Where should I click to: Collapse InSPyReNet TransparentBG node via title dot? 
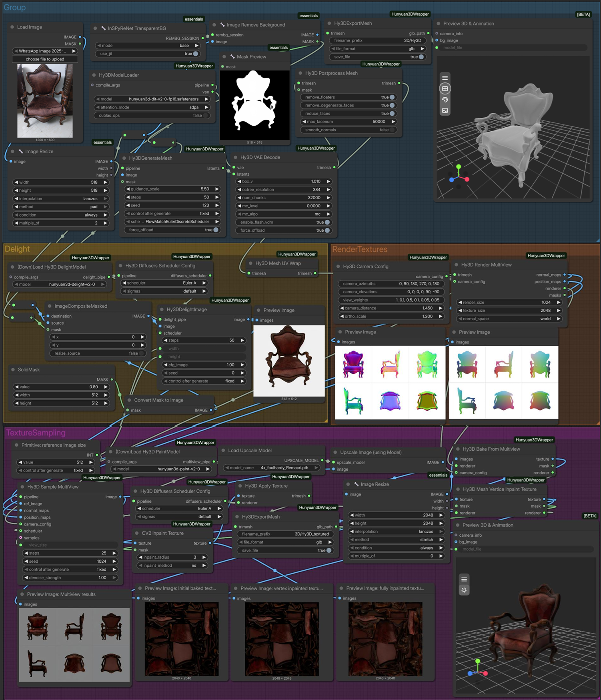coord(95,28)
